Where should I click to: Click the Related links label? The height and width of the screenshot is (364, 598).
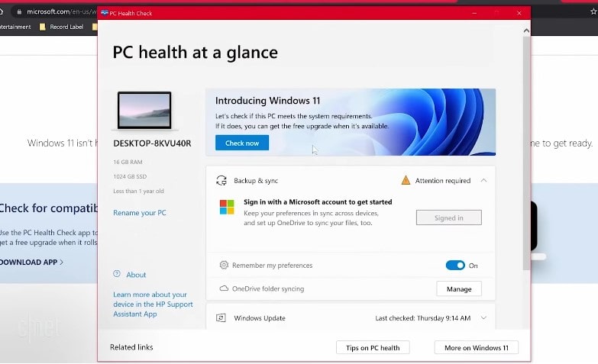[x=131, y=347]
